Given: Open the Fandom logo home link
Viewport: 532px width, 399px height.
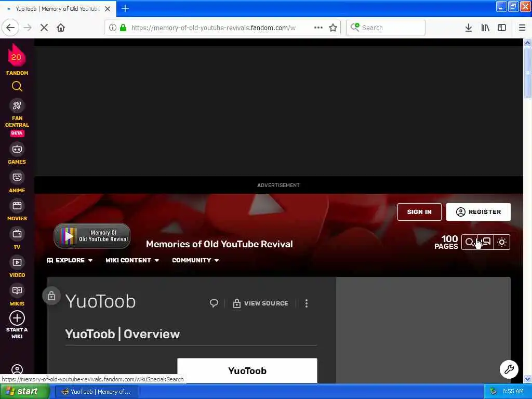Looking at the screenshot, I should tap(17, 59).
